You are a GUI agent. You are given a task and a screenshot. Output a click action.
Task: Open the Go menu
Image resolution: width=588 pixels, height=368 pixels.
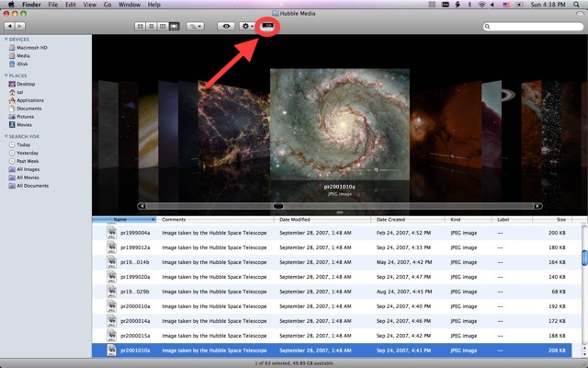[x=109, y=5]
